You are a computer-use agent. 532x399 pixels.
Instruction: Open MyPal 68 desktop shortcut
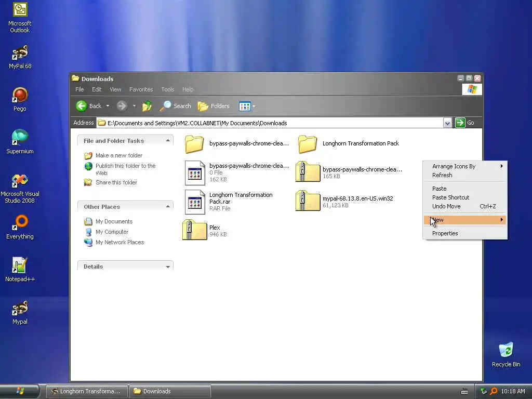(x=20, y=57)
